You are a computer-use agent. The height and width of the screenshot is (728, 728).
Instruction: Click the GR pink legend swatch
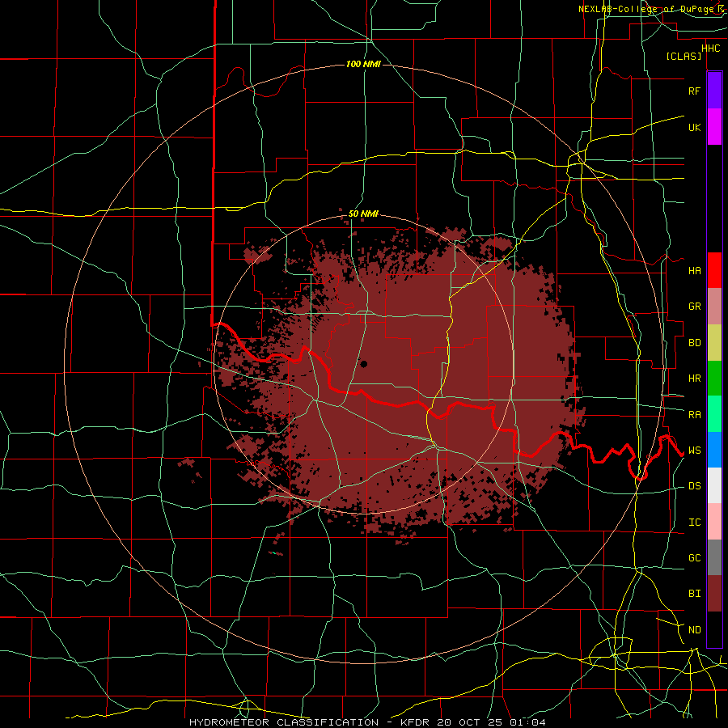coord(714,307)
